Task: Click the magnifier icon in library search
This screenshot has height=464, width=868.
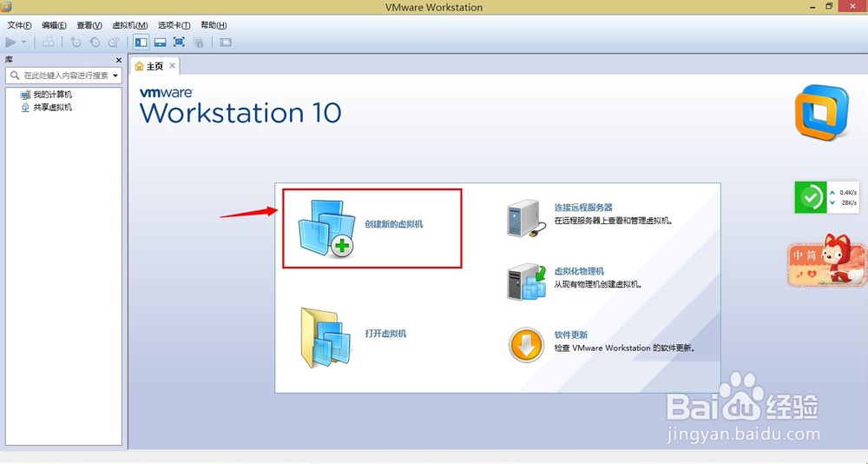Action: coord(15,76)
